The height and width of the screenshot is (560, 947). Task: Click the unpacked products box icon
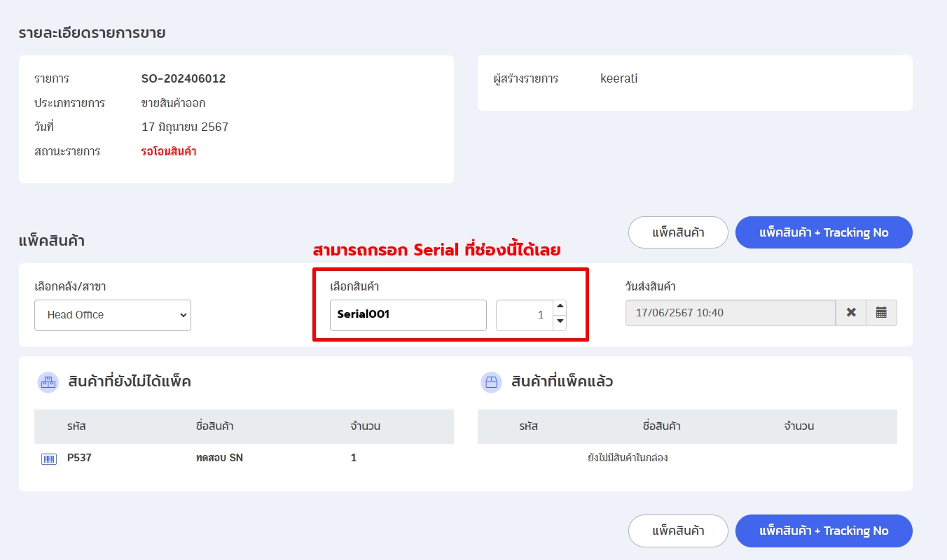click(48, 382)
